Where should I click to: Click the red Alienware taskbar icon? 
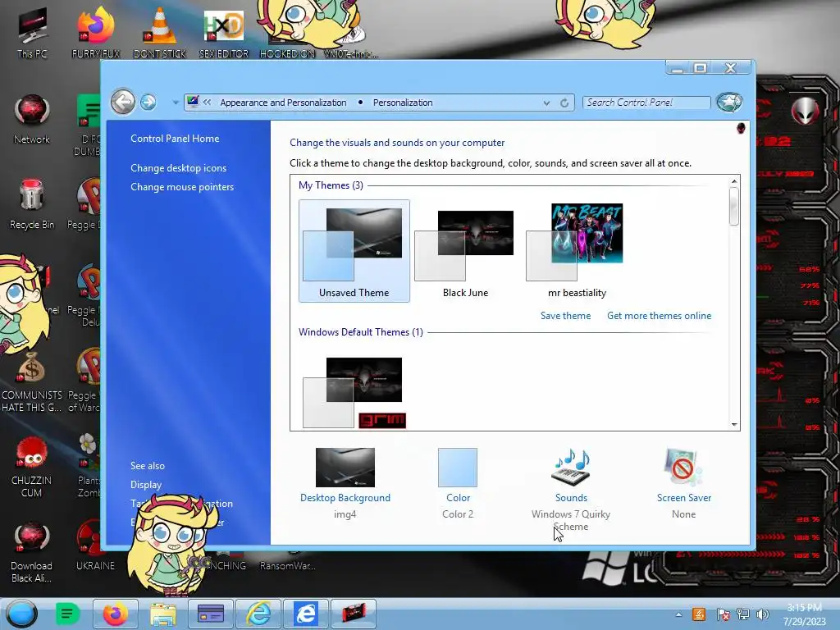(353, 614)
